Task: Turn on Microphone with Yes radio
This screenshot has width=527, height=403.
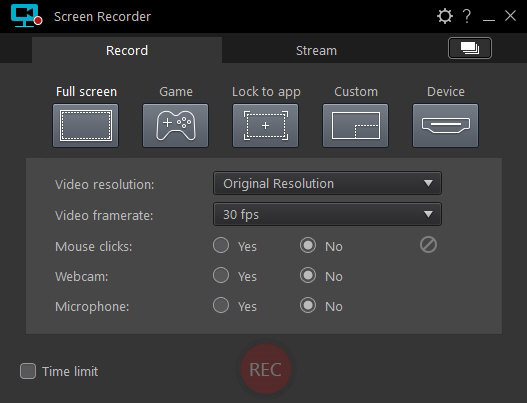Action: pos(221,305)
